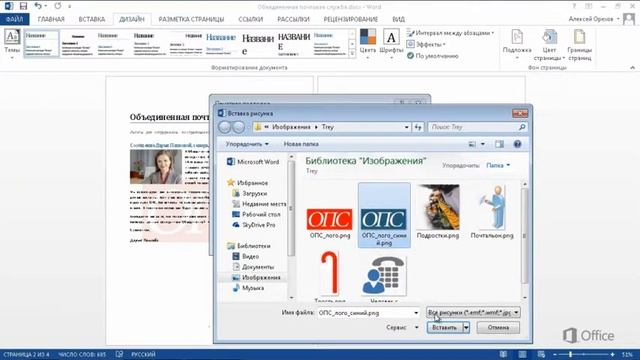Click the help question mark icon
Image resolution: width=640 pixels, height=360 pixels.
click(x=517, y=144)
